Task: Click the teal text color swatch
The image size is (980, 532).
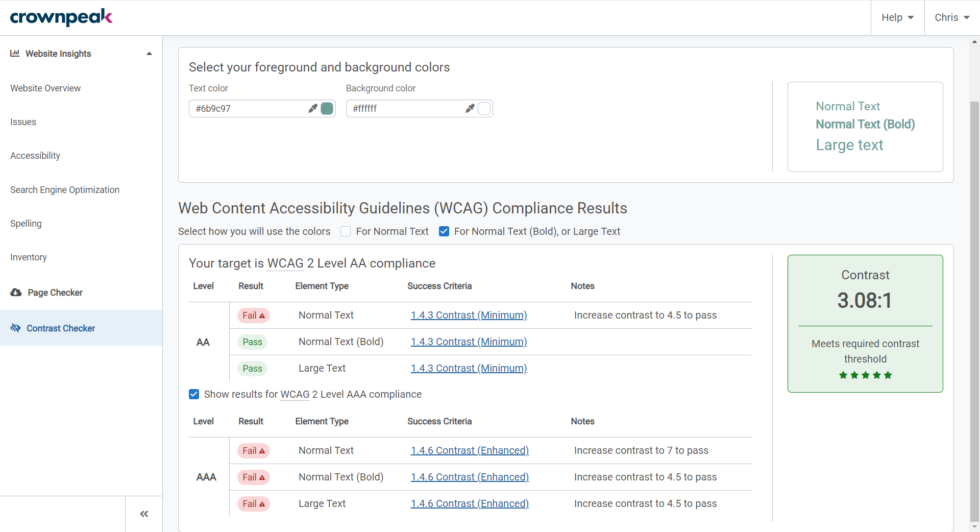Action: [327, 108]
